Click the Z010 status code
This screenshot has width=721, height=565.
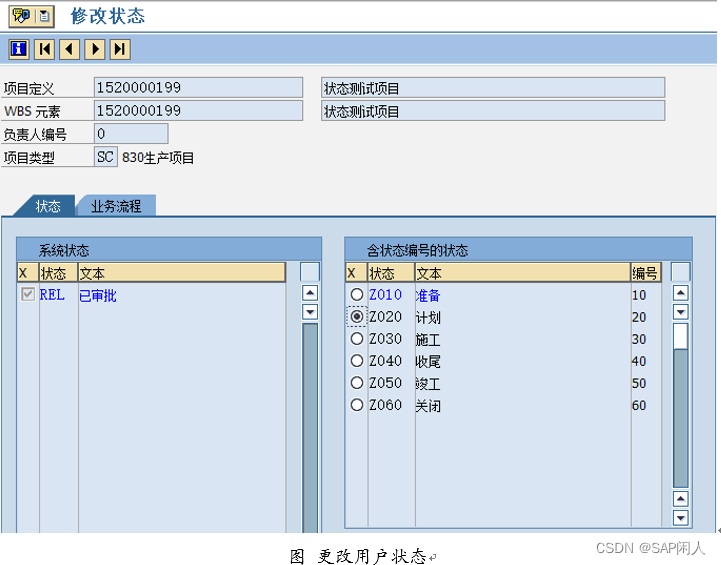[x=385, y=295]
